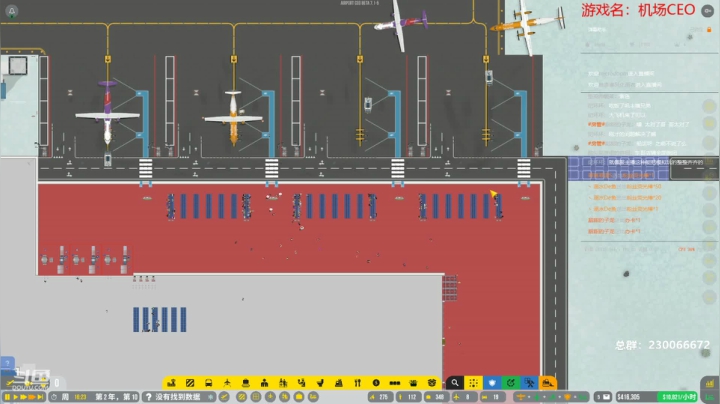Open the food and restaurant build category

point(357,383)
